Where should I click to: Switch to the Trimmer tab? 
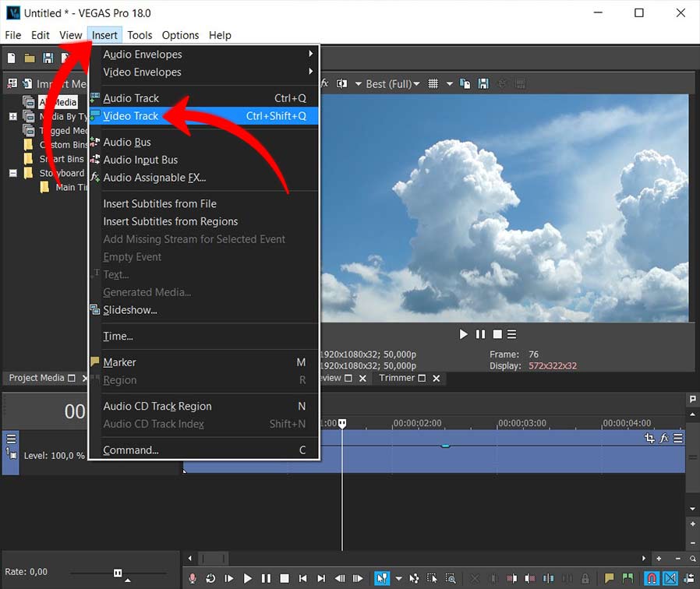tap(397, 378)
